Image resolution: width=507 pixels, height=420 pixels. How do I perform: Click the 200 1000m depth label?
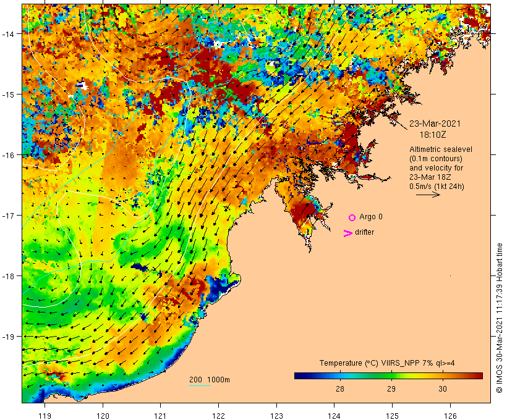(210, 380)
